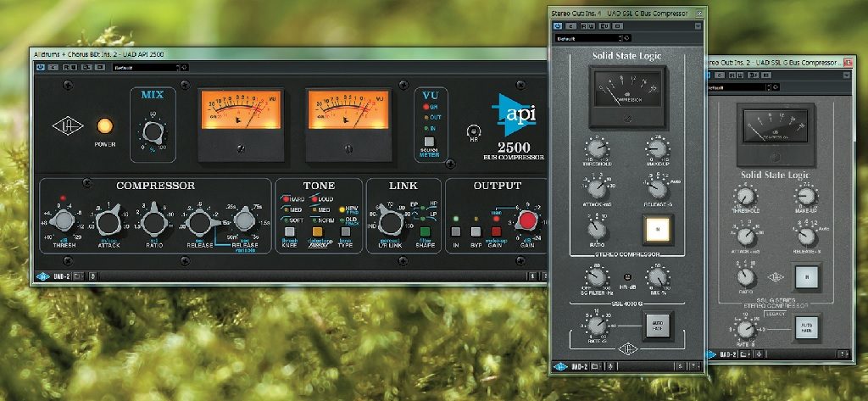Click preset stepper arrows in API 2500 toolbar
The width and height of the screenshot is (868, 401).
178,68
